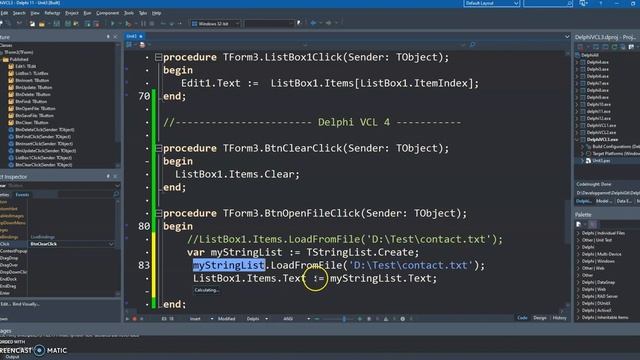Open the Help menu

coord(156,13)
